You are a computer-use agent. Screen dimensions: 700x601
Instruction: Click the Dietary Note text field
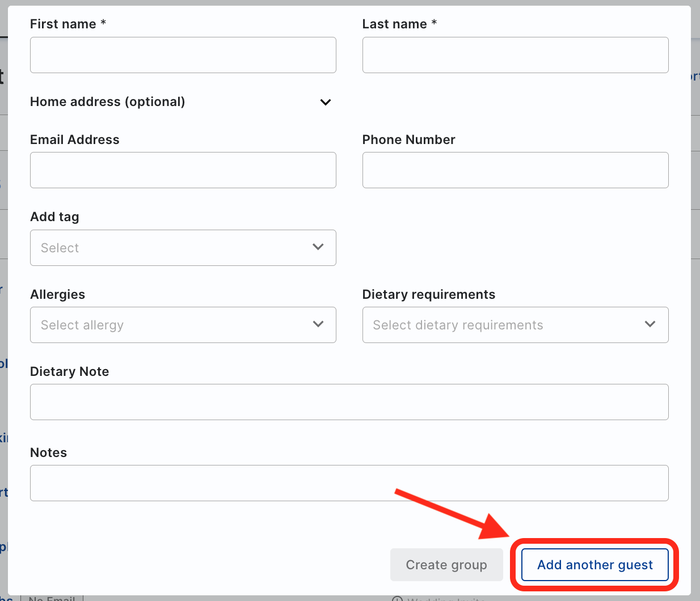coord(349,402)
